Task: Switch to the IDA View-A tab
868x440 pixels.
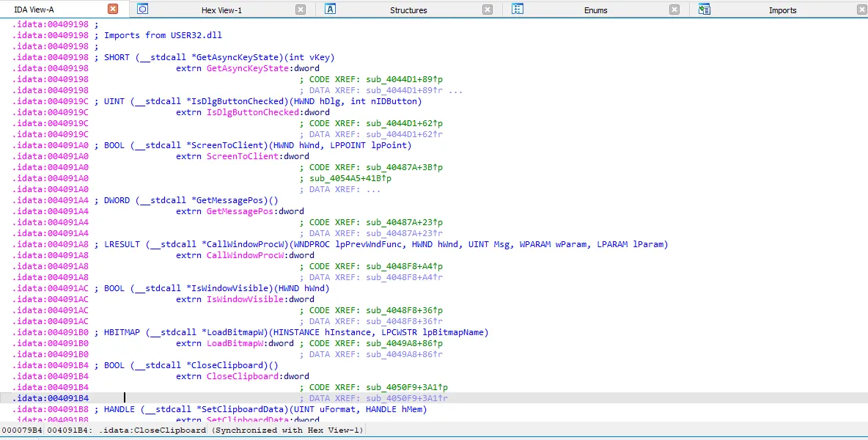Action: tap(33, 10)
